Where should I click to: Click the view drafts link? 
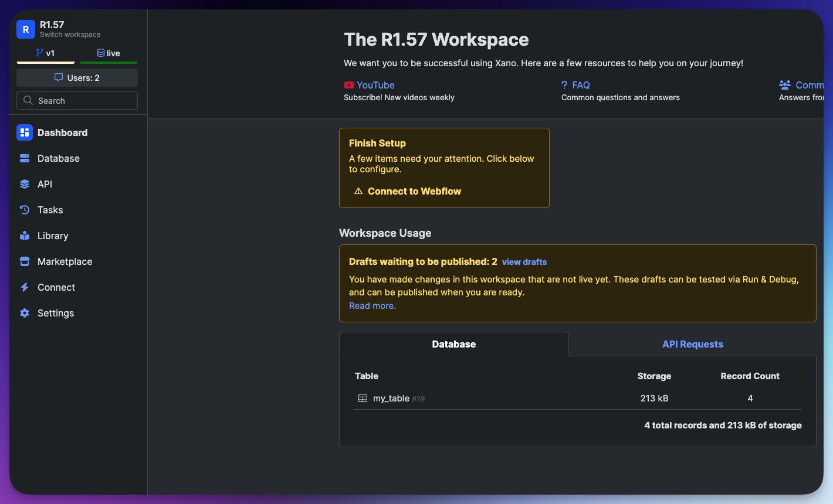(524, 262)
